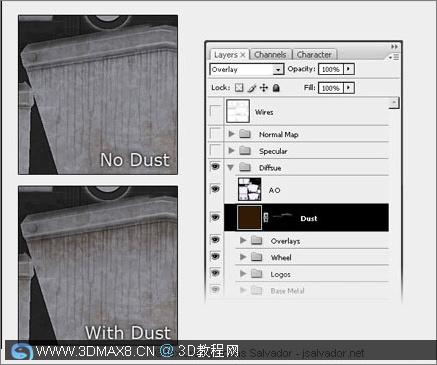The width and height of the screenshot is (437, 365).
Task: Click the With Dust preview image
Action: [x=98, y=263]
